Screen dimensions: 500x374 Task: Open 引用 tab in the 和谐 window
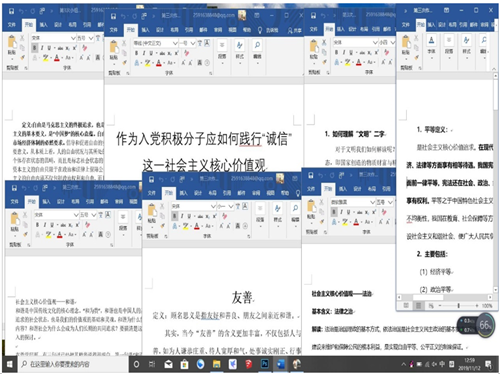[90, 201]
